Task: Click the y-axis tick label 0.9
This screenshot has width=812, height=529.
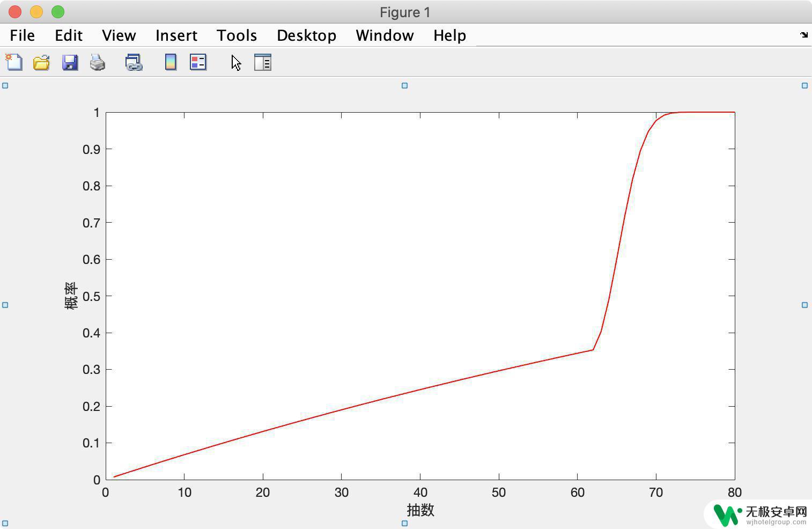Action: (91, 149)
